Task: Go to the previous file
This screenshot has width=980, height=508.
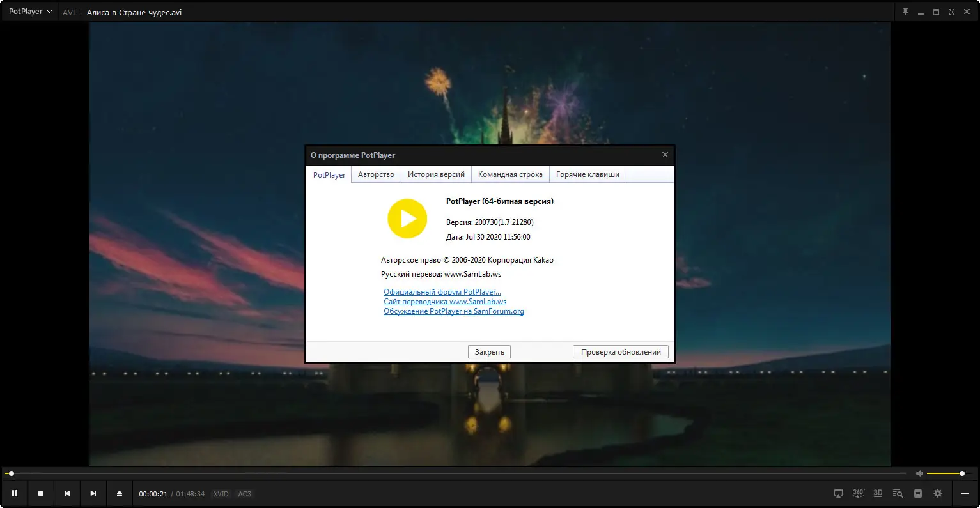Action: coord(66,493)
